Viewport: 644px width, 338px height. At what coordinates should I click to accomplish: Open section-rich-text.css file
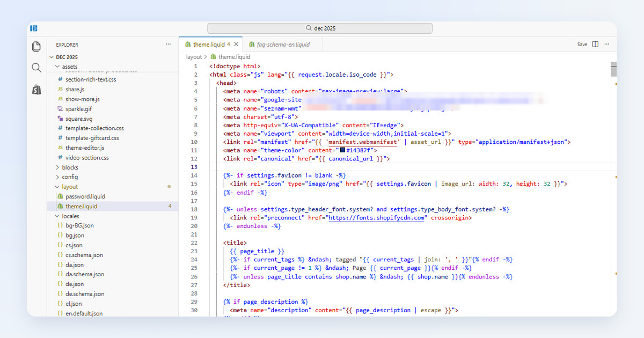click(91, 79)
